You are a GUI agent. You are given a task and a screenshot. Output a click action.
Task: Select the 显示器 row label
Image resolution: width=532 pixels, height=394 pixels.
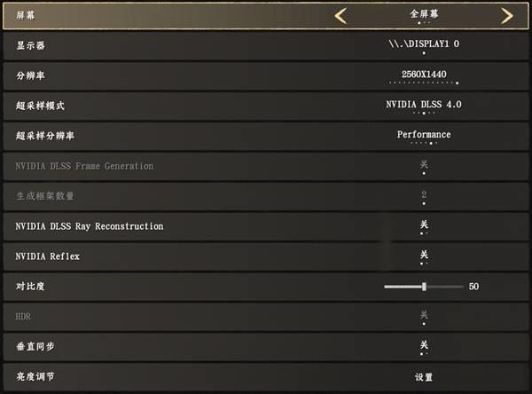click(29, 44)
